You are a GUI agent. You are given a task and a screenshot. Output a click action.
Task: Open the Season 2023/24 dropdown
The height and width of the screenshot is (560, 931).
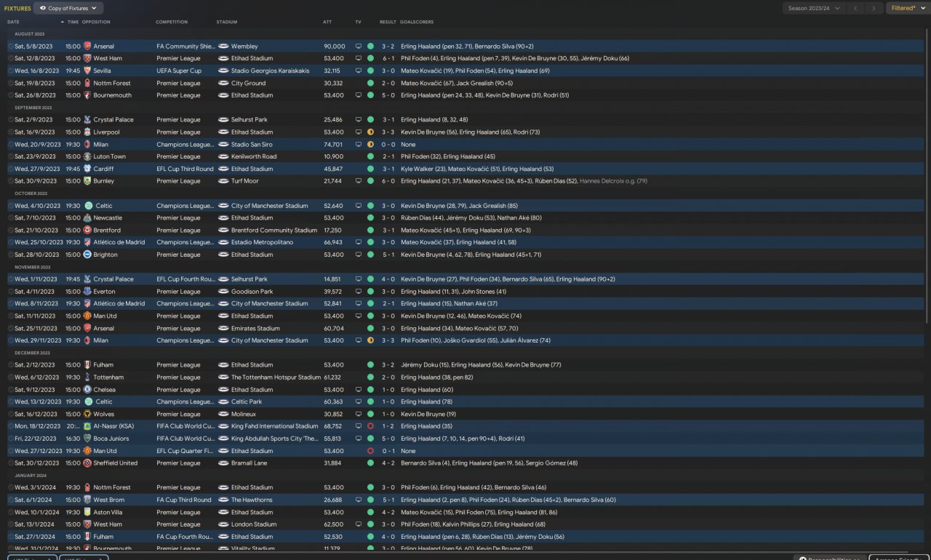(x=814, y=8)
